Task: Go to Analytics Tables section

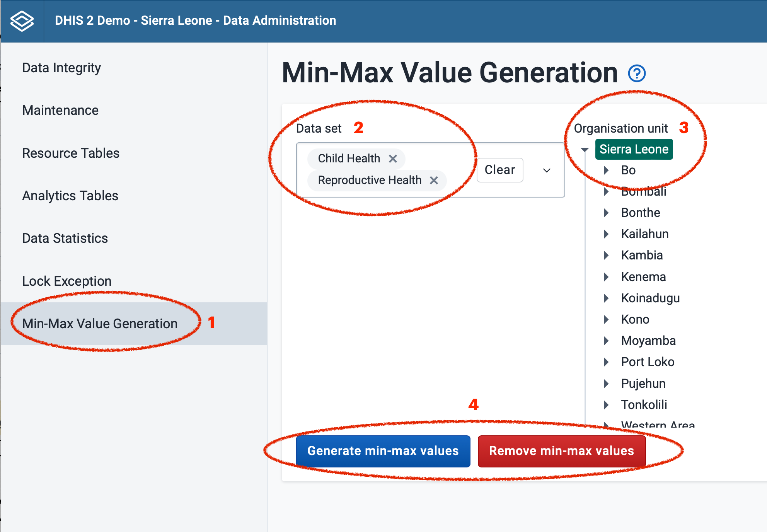Action: 134,196
